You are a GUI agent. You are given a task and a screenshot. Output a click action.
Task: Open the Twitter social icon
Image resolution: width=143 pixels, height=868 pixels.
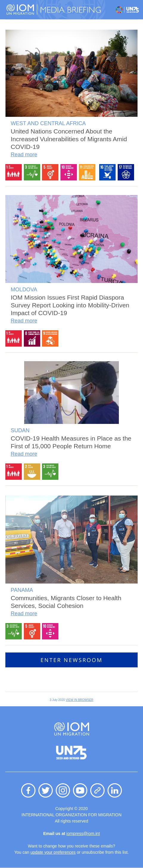pyautogui.click(x=46, y=790)
